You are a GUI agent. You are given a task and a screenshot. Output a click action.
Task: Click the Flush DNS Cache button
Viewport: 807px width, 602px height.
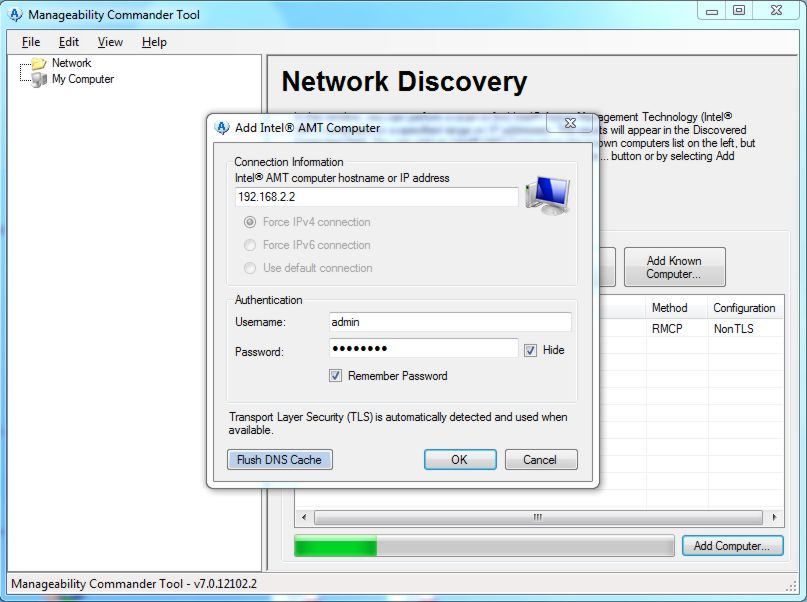279,459
